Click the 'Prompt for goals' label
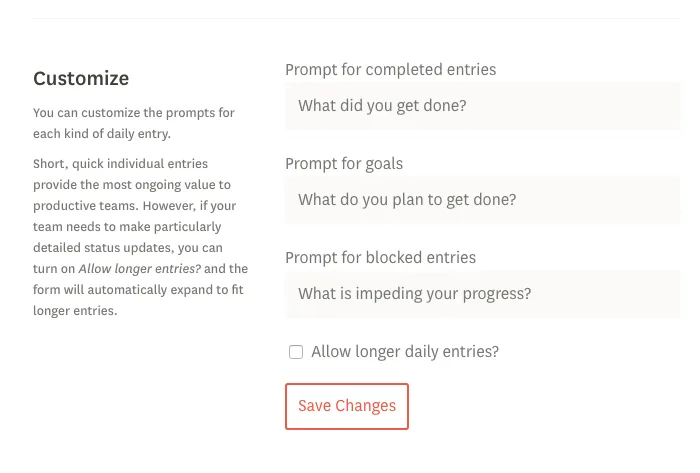 (x=344, y=164)
